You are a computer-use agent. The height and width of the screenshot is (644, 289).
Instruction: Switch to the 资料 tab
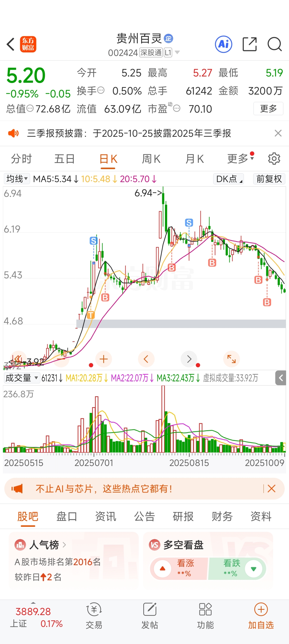pyautogui.click(x=261, y=516)
